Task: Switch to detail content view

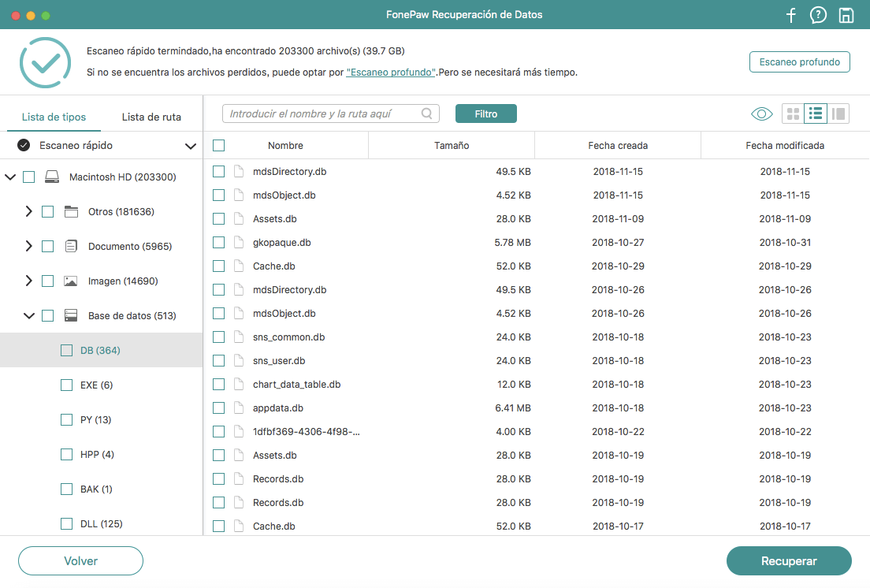Action: click(838, 114)
